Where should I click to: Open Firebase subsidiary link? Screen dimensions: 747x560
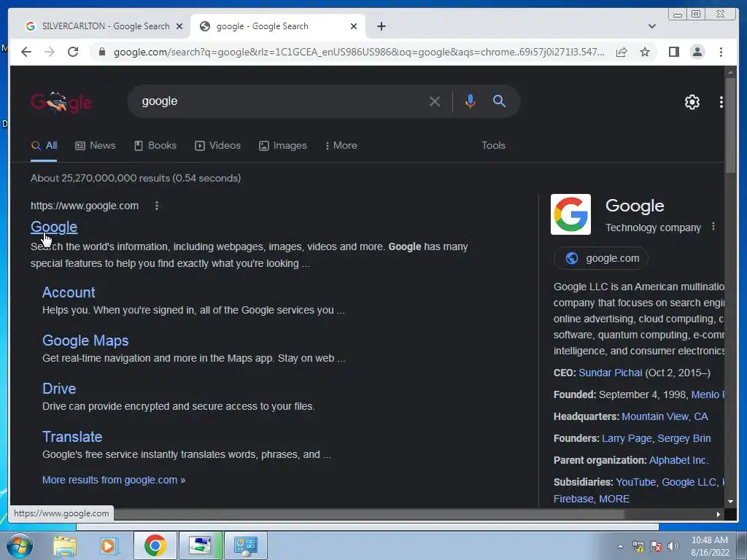pos(573,499)
